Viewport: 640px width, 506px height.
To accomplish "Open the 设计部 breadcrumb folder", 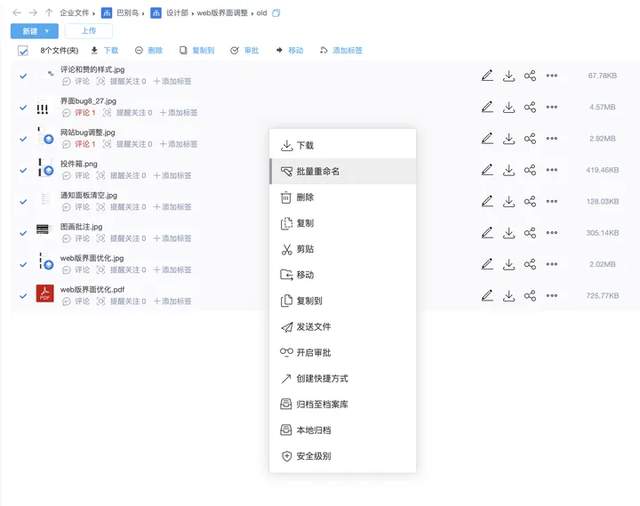I will tap(177, 13).
